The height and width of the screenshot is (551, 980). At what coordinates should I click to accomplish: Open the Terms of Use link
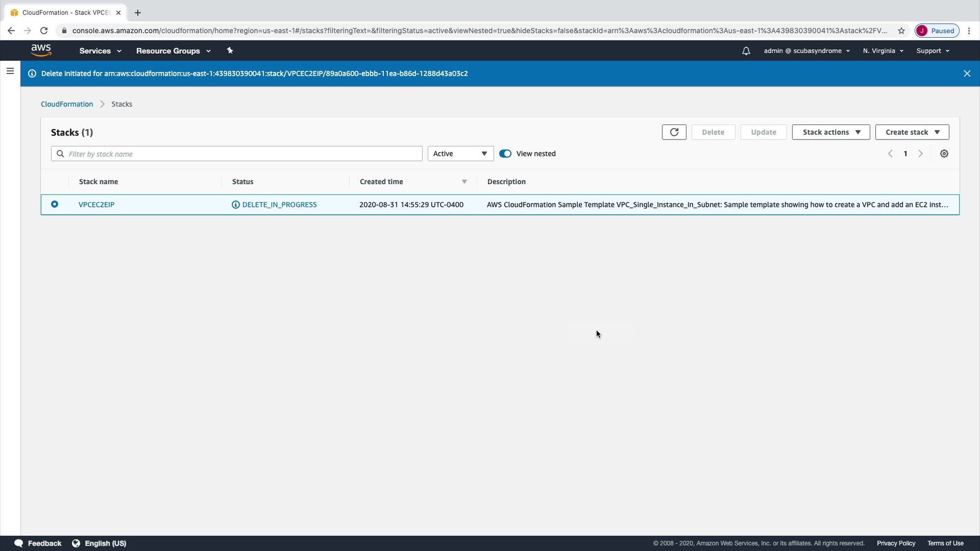point(945,543)
